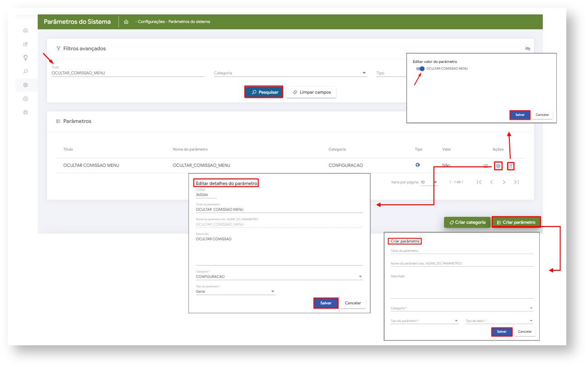This screenshot has height=367, width=588.
Task: Click the description comment icon in Ações
Action: [486, 166]
